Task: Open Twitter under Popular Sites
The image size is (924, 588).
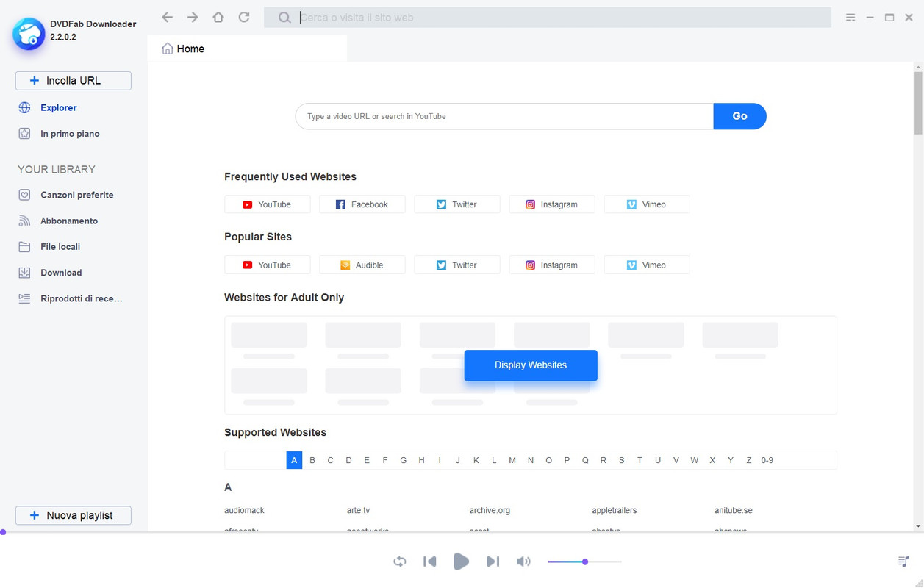Action: click(457, 265)
